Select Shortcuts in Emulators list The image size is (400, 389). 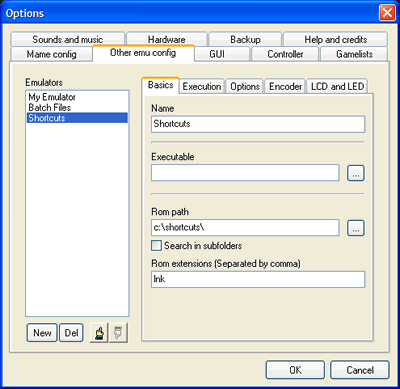click(77, 118)
